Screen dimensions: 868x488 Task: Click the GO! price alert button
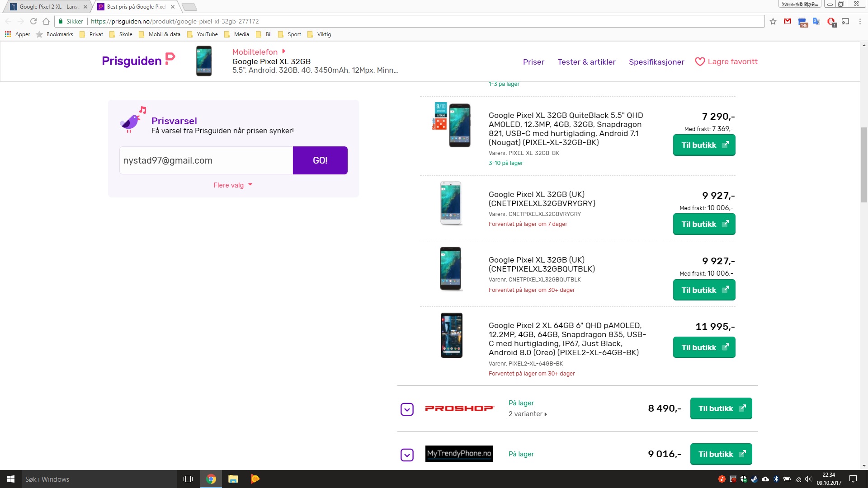point(320,160)
